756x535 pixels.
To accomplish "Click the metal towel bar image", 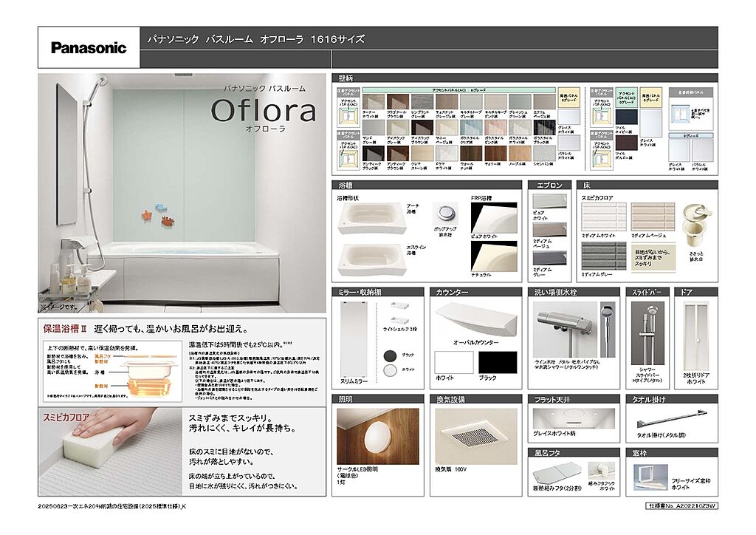I will pos(672,418).
